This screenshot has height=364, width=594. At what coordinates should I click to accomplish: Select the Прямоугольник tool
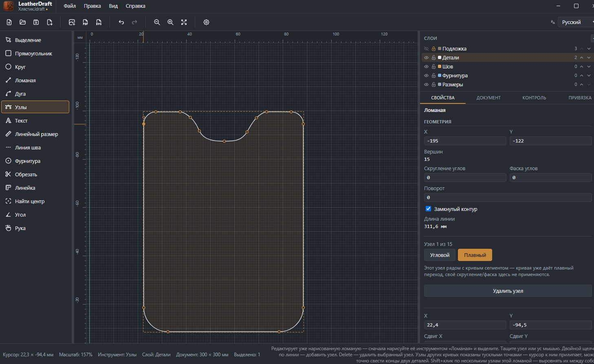35,53
